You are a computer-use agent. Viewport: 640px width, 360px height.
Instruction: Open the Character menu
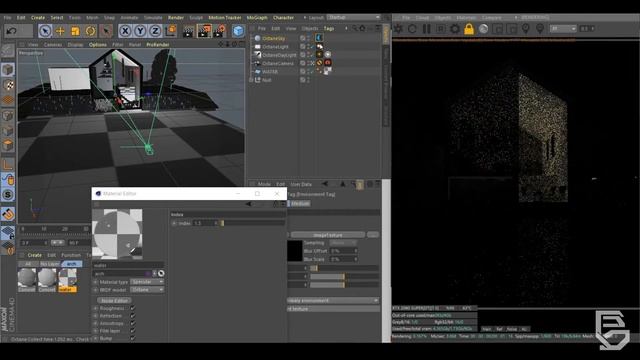283,18
